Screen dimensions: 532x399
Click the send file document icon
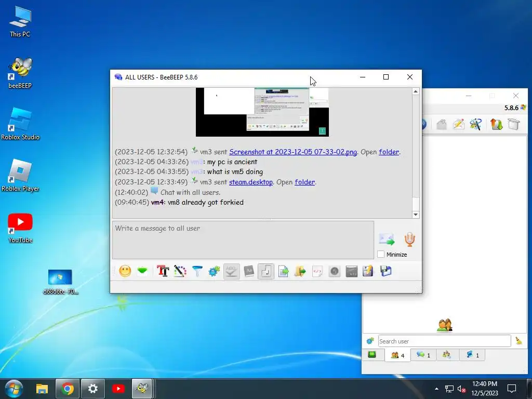click(283, 271)
